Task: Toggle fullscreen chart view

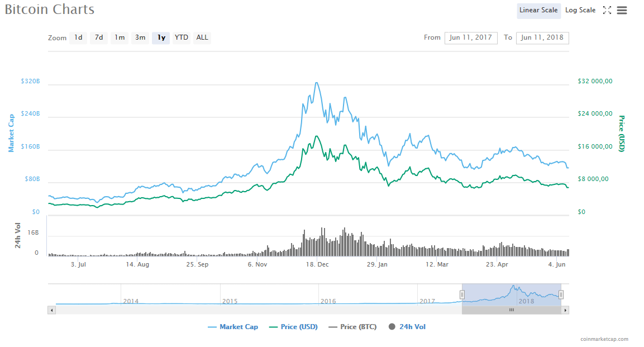Action: point(607,10)
